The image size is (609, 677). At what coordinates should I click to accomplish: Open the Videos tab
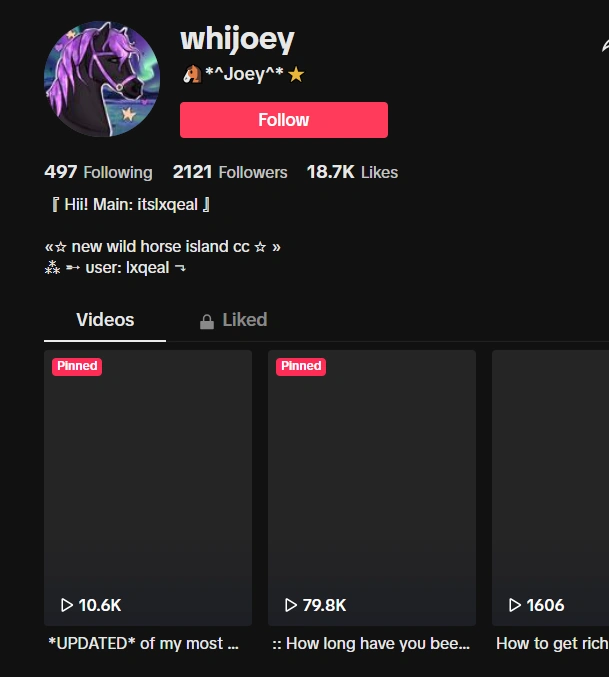105,320
